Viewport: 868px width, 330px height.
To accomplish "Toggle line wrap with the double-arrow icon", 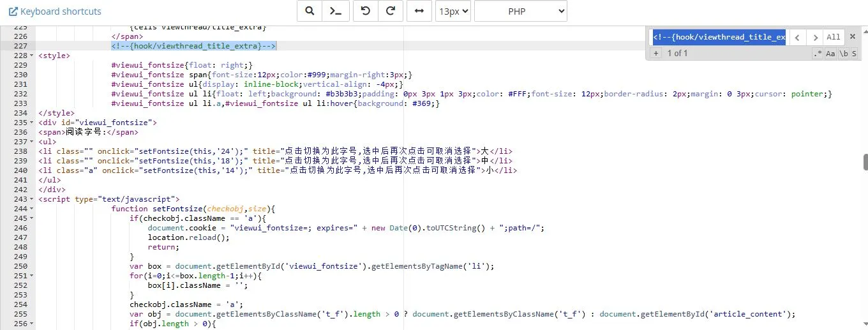I will click(419, 11).
